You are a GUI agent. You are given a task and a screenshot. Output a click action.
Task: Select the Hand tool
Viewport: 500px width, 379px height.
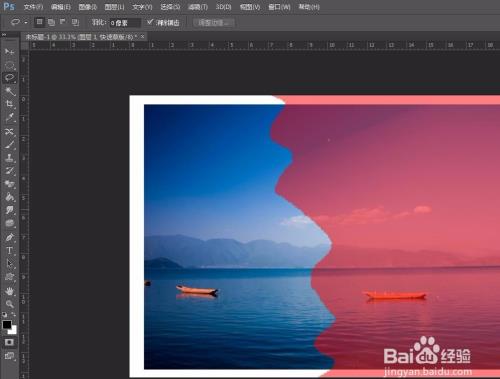[10, 291]
